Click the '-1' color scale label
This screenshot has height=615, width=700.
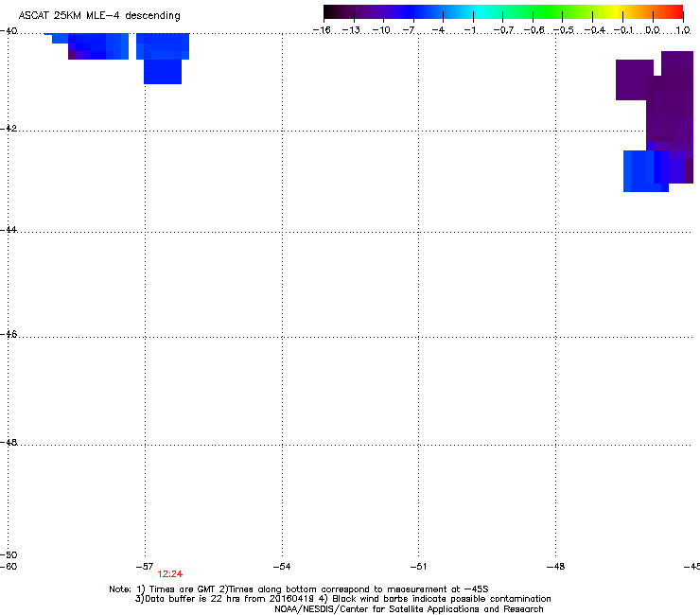click(469, 30)
